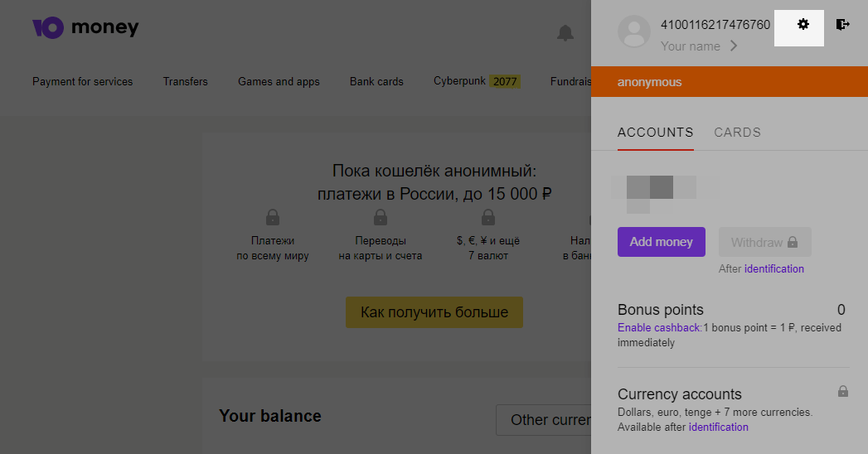Click the YooMoney logo
This screenshot has height=454, width=868.
click(85, 29)
